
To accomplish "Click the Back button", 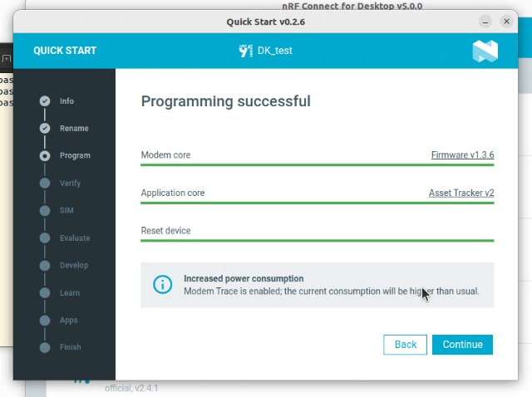I will [405, 345].
